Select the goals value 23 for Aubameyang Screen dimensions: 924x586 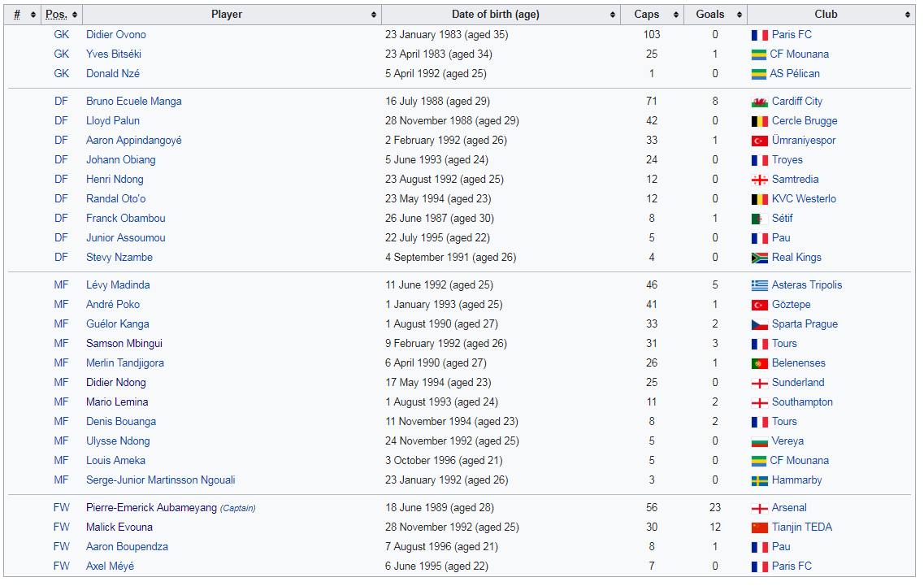point(715,508)
